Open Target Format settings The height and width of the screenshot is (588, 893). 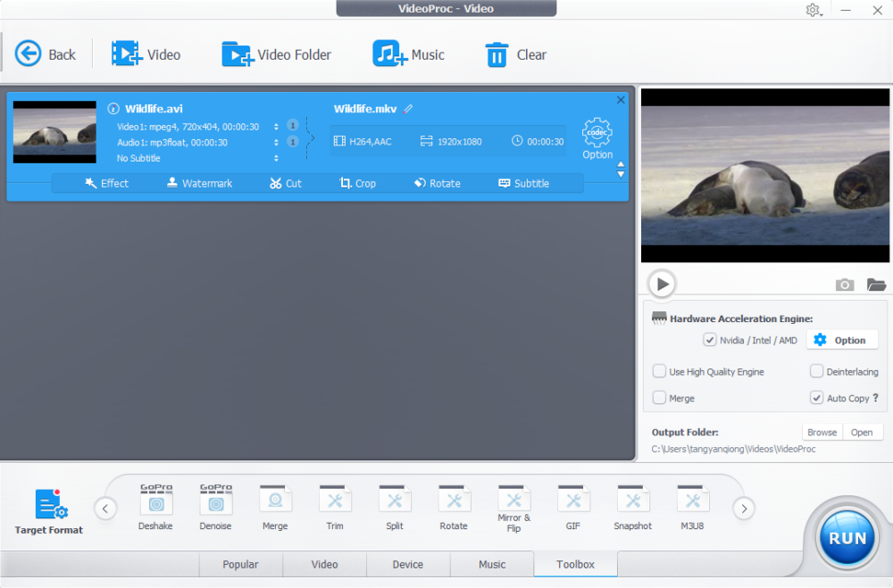[49, 511]
